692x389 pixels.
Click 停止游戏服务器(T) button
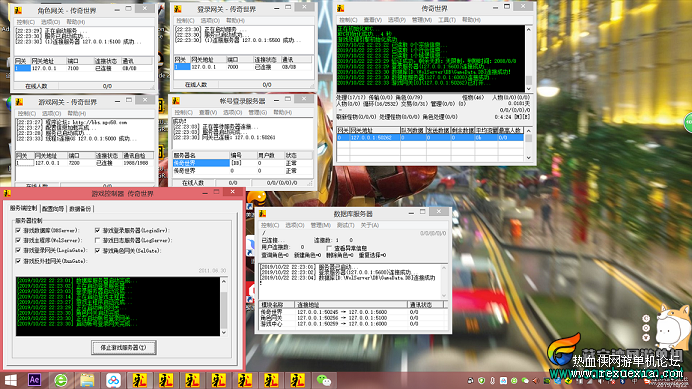click(124, 347)
